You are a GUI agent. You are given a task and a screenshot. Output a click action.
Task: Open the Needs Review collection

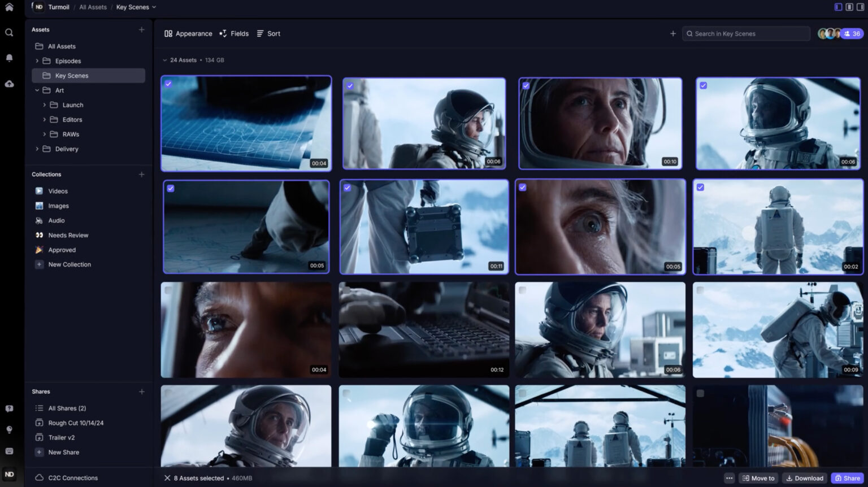tap(68, 235)
